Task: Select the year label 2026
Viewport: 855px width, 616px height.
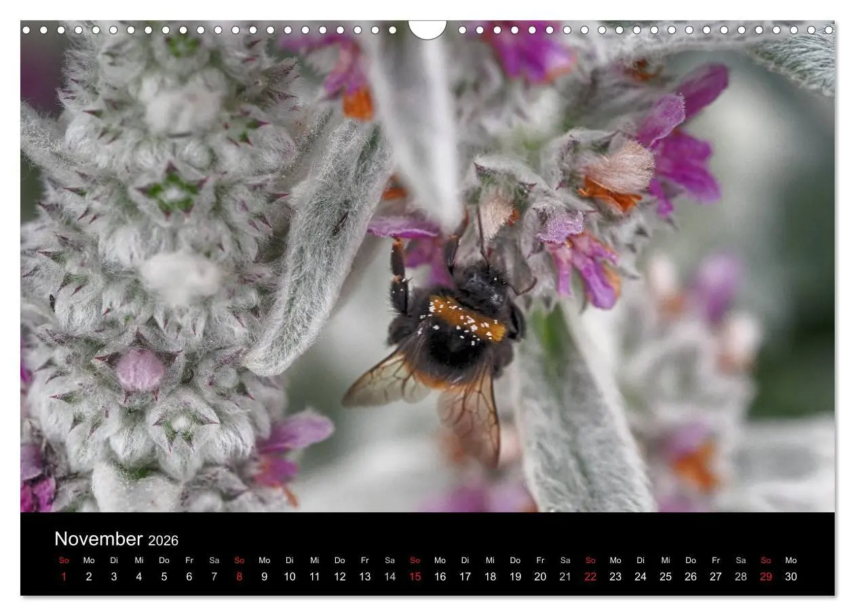Action: point(164,541)
